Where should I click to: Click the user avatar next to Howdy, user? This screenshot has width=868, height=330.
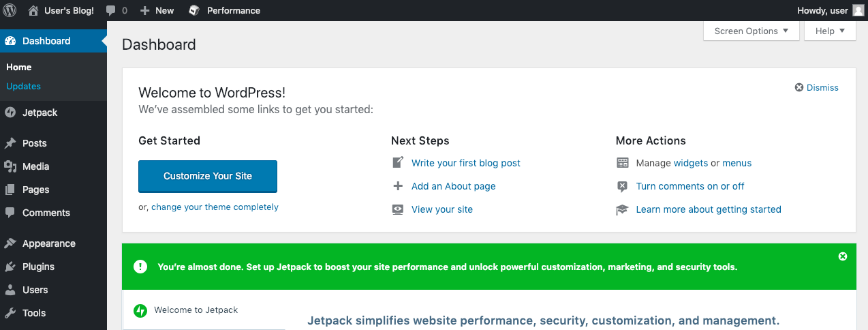click(x=858, y=10)
